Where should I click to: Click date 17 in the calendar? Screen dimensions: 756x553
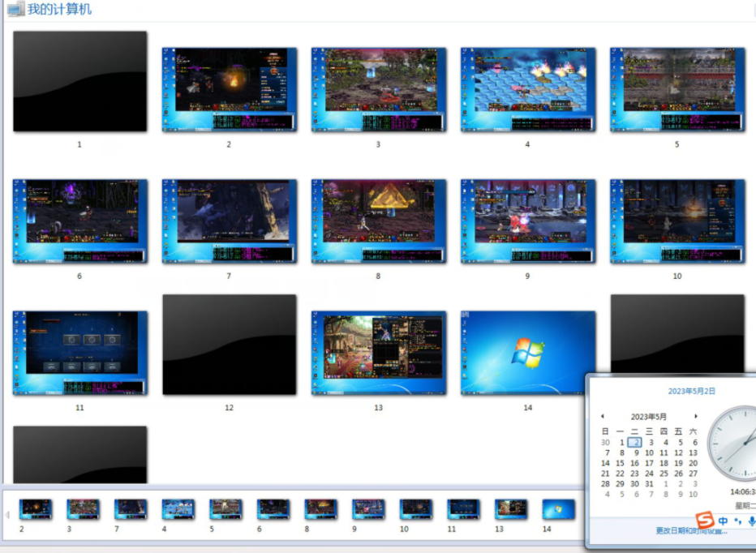[x=650, y=463]
